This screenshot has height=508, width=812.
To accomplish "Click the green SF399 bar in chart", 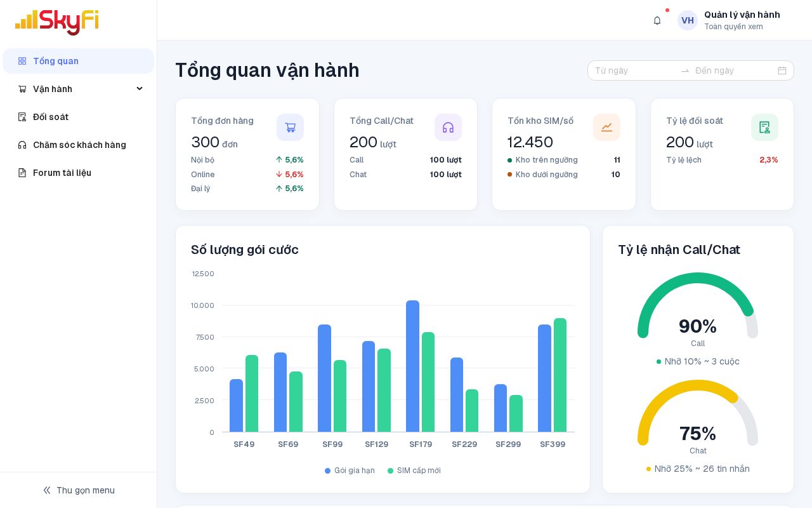I will (560, 375).
